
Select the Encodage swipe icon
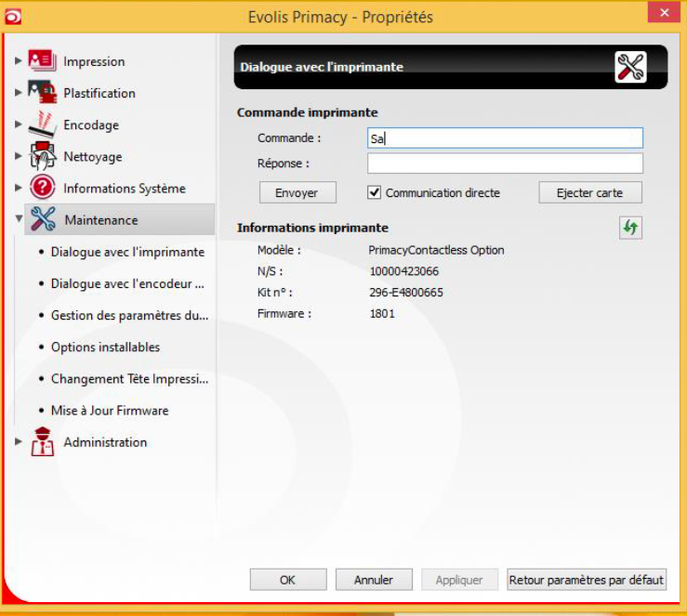pyautogui.click(x=43, y=125)
